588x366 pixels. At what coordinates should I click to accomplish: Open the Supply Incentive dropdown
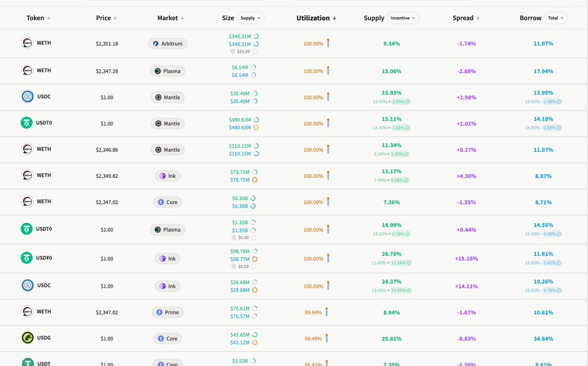(403, 18)
